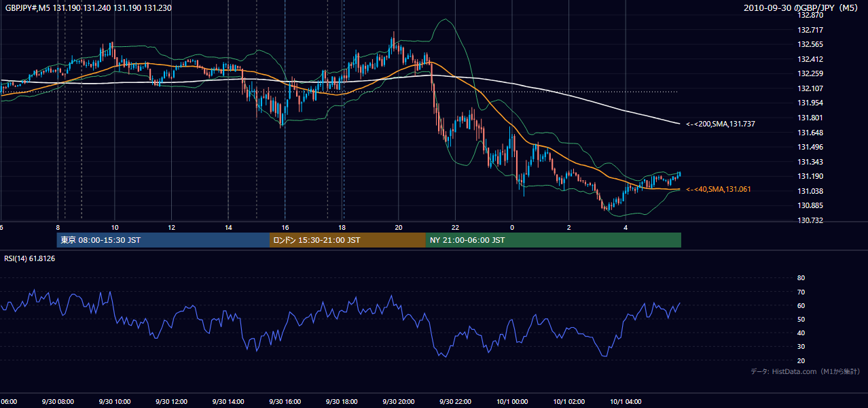
Task: Click the bottom time label 10/1 02:00
Action: coord(568,401)
